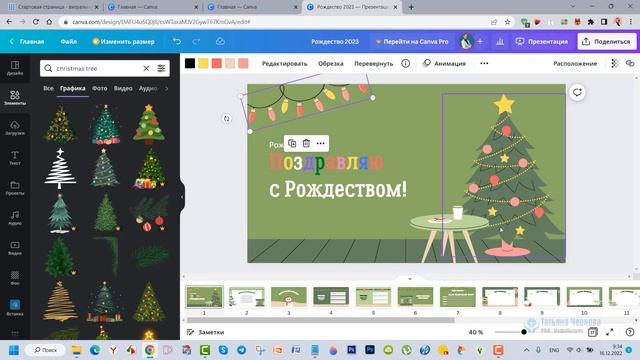Image resolution: width=640 pixels, height=360 pixels.
Task: Clear the christmas tree search text
Action: click(x=146, y=69)
